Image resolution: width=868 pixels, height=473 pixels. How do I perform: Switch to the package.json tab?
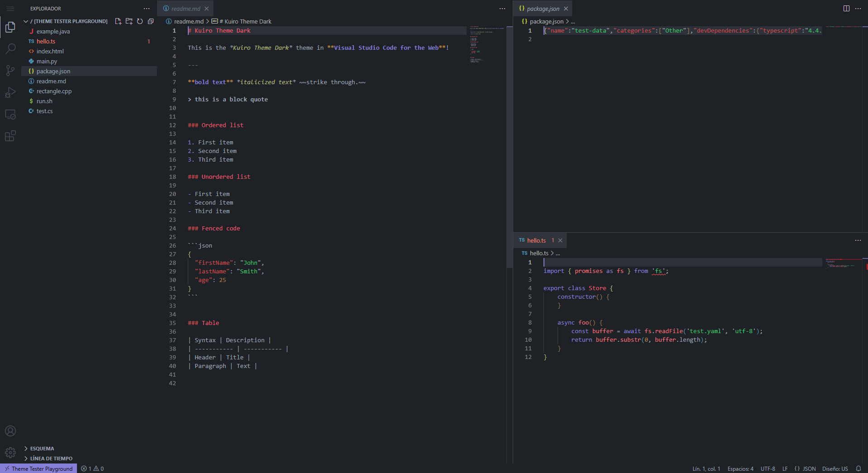(x=543, y=9)
